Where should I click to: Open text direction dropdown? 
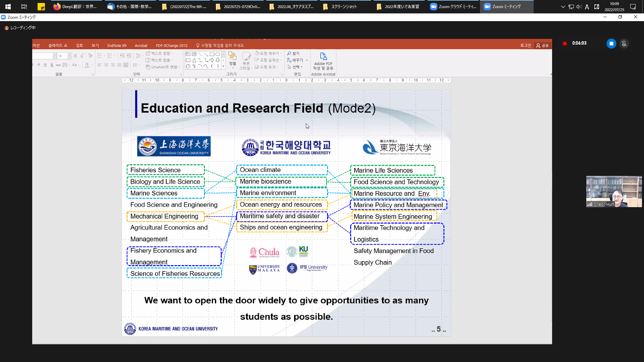(x=159, y=53)
